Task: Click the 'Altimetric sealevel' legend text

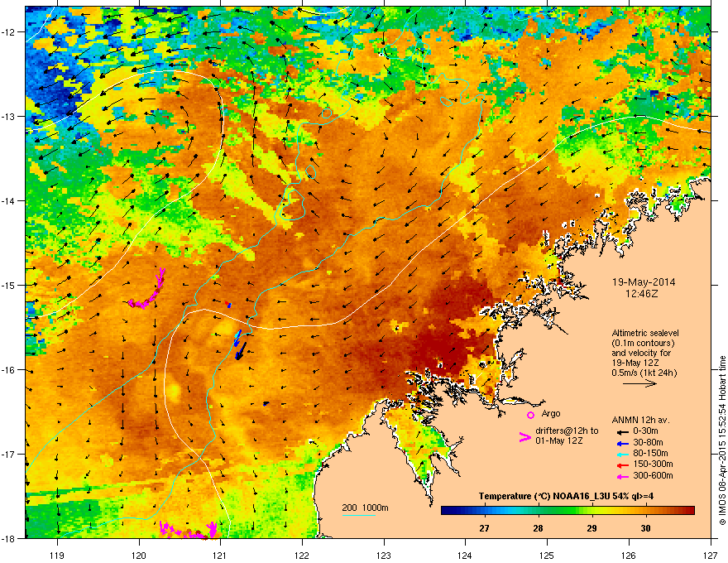Action: 645,333
